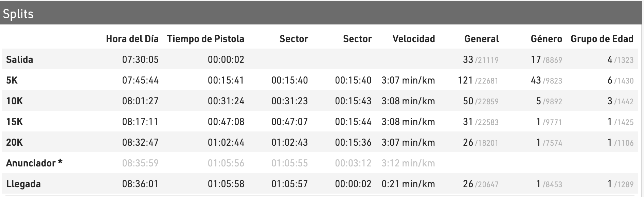
Task: Click the Splits section header bar
Action: 322,14
